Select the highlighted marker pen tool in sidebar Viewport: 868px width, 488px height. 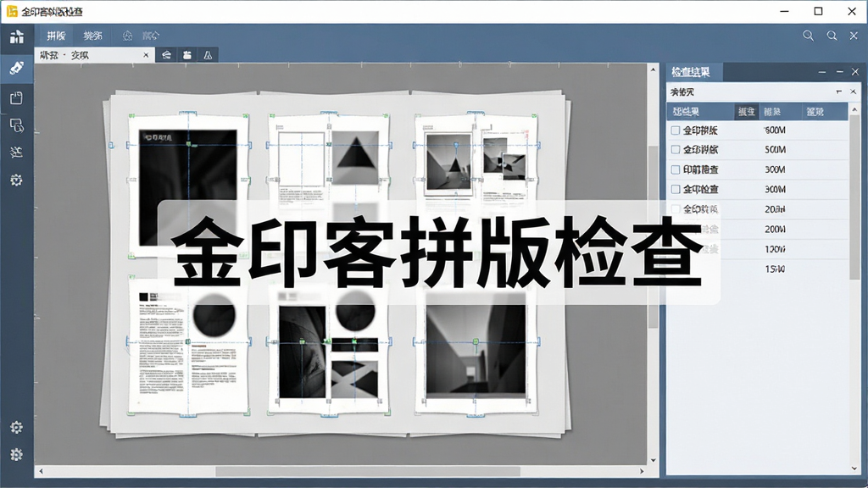click(x=17, y=68)
